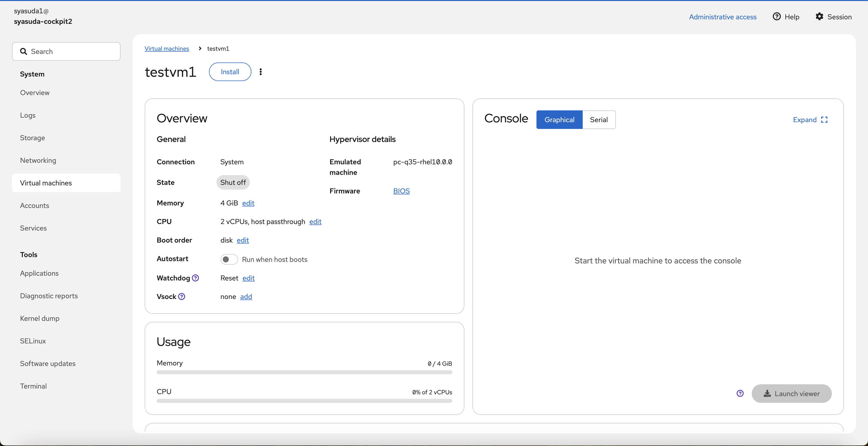Click the Help question mark icon
The width and height of the screenshot is (868, 446).
tap(776, 17)
